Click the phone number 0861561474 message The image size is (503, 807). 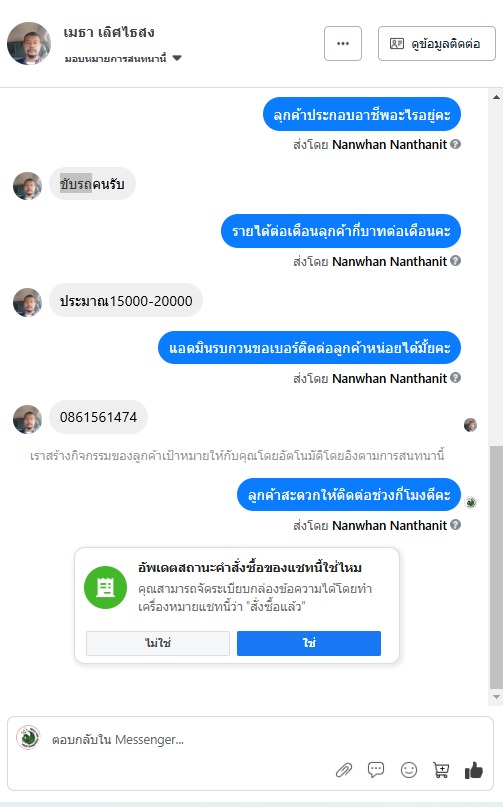click(x=98, y=417)
